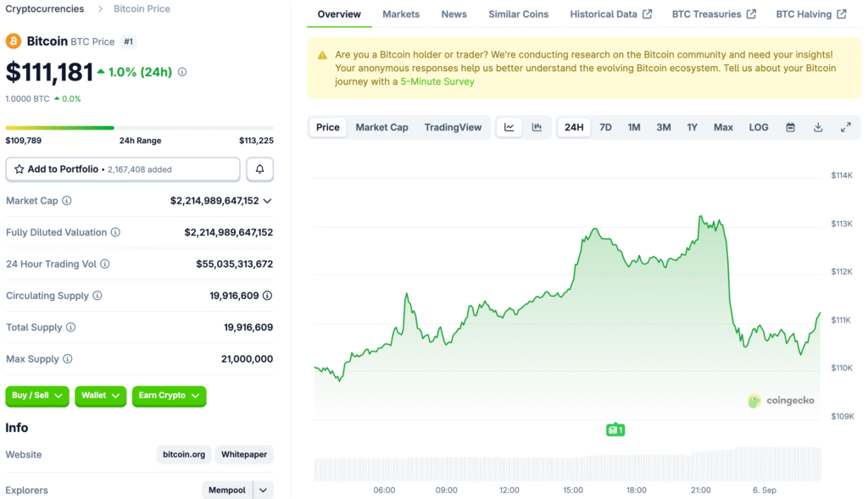Expand chart to fullscreen
868x499 pixels.
pos(846,127)
